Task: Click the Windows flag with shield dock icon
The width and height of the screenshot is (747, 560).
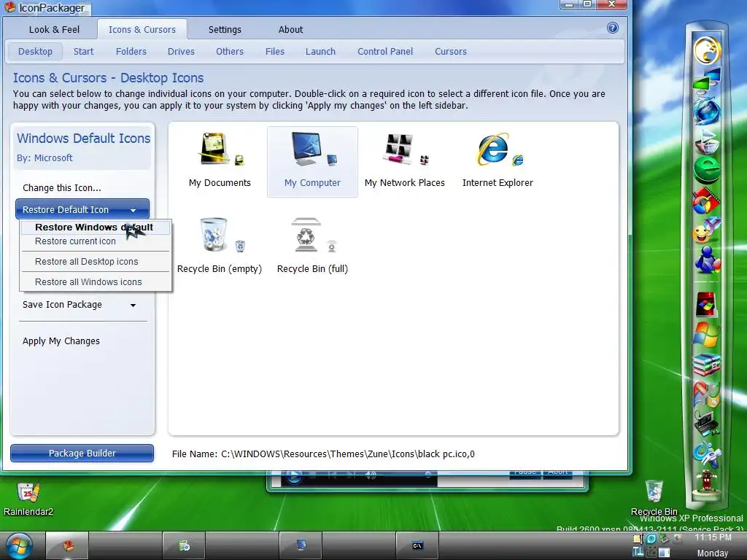Action: 706,393
